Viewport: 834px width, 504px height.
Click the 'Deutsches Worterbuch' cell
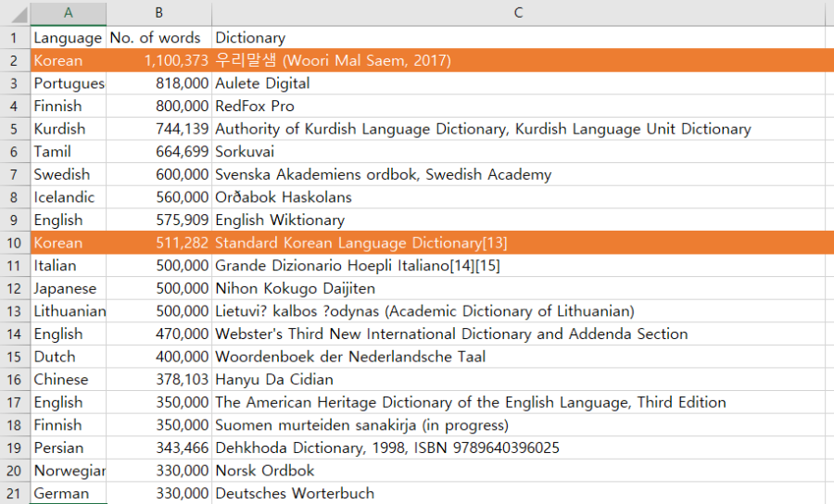pyautogui.click(x=518, y=494)
